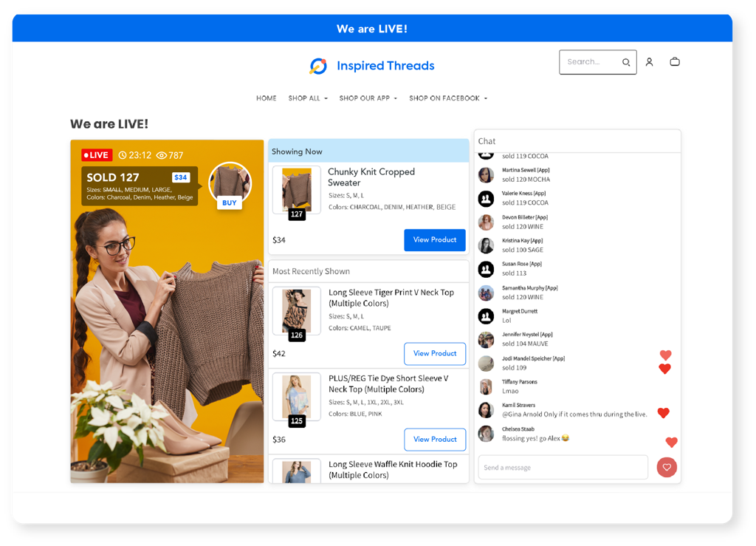Click Martina Sewell's chat avatar
756x546 pixels.
pos(486,175)
